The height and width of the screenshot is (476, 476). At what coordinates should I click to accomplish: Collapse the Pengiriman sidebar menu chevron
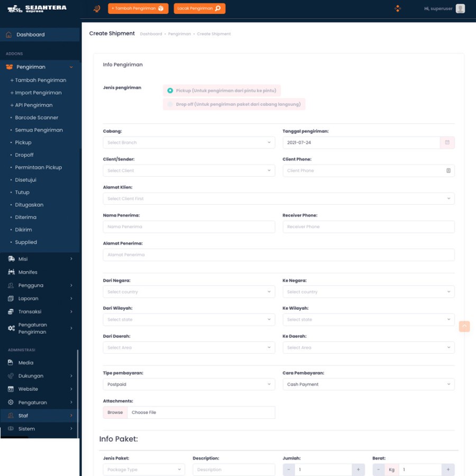[71, 67]
